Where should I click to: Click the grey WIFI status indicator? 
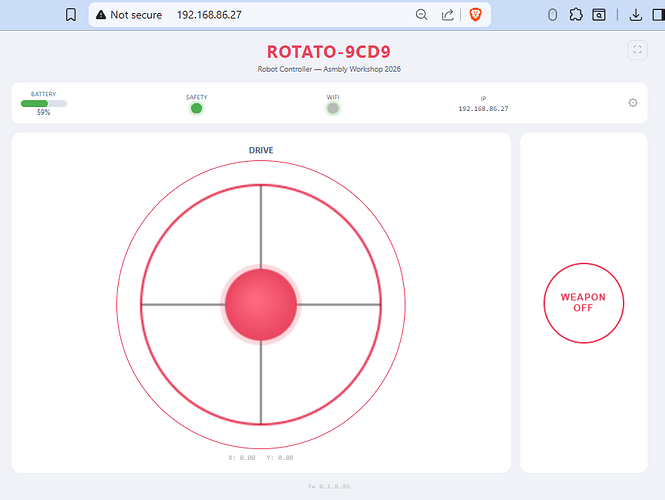tap(333, 108)
